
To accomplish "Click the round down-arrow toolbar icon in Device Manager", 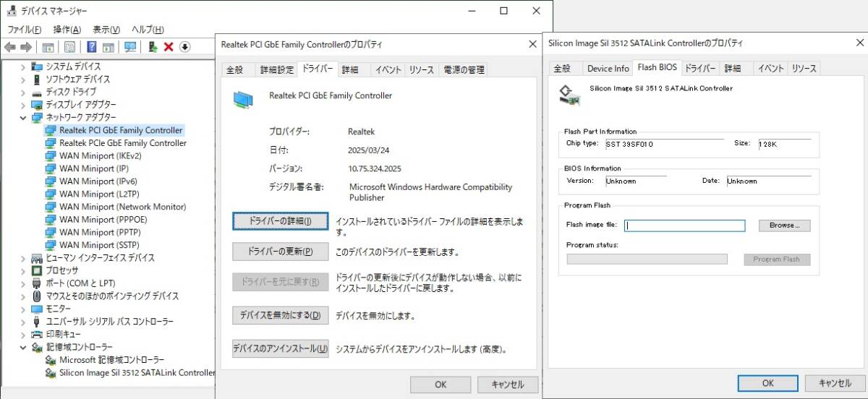I will click(x=184, y=47).
